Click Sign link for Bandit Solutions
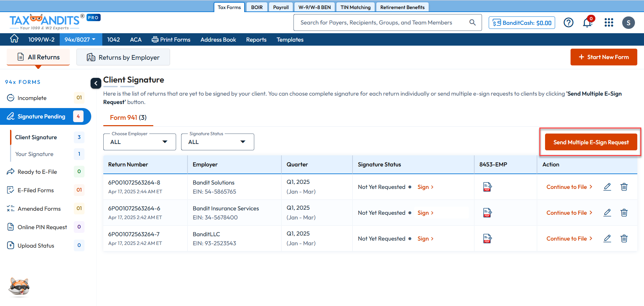Viewport: 644px width, 306px height. pos(425,187)
